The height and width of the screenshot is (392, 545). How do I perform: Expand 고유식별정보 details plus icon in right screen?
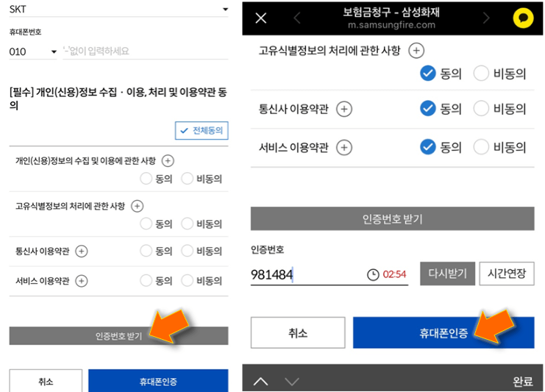click(416, 51)
